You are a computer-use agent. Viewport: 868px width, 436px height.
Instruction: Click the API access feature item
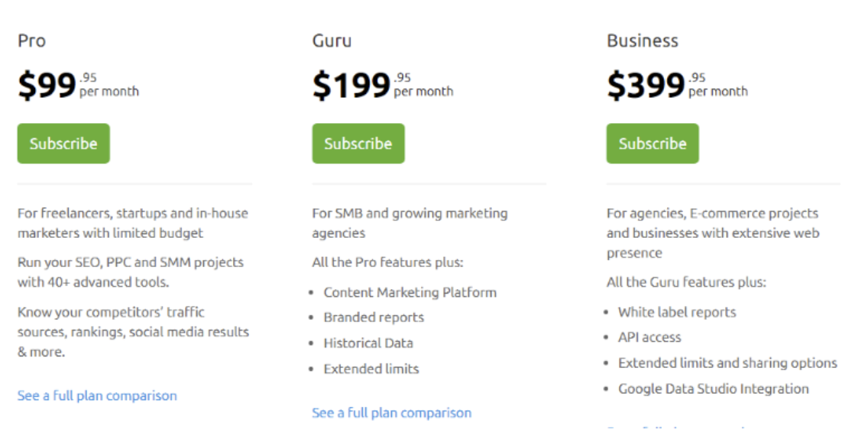point(649,337)
